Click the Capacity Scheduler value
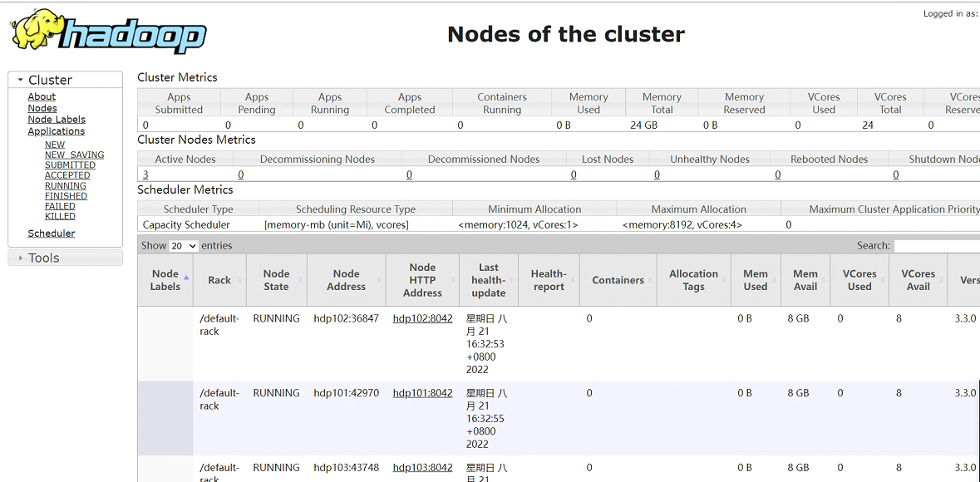Viewport: 980px width, 482px height. pyautogui.click(x=186, y=224)
